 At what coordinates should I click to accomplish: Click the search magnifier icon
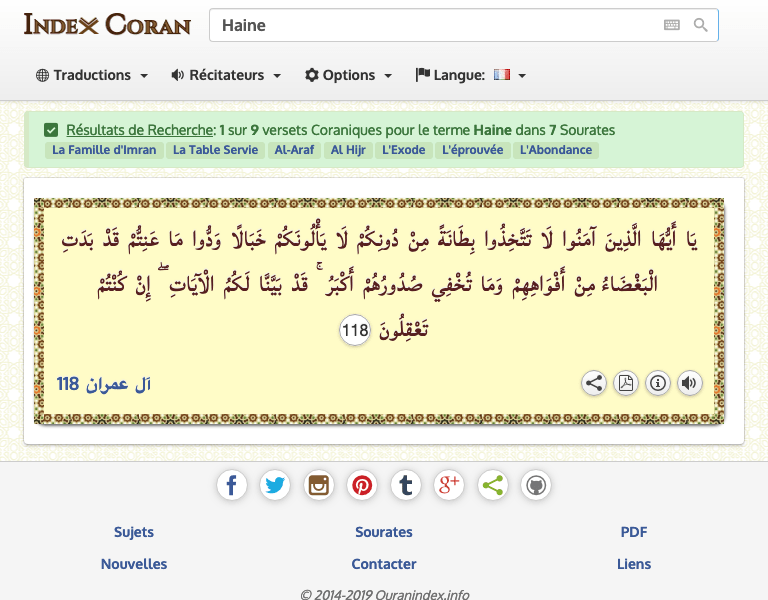tap(701, 25)
